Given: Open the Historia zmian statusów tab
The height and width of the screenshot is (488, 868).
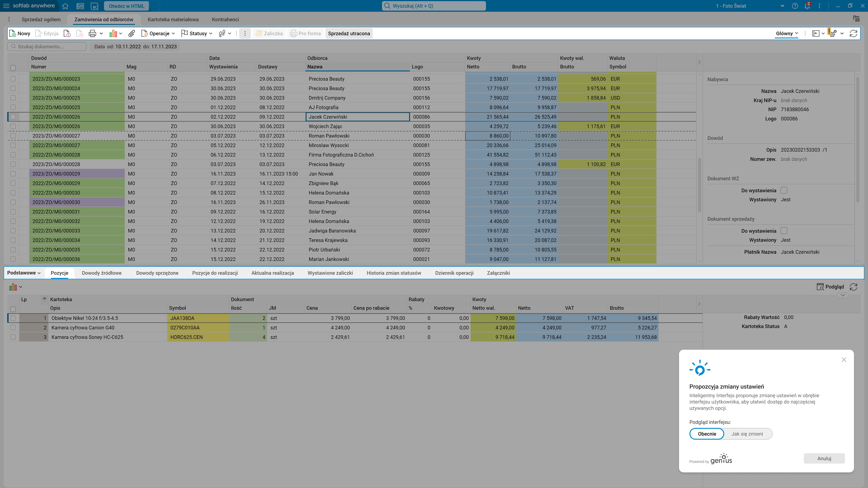Looking at the screenshot, I should (x=394, y=273).
